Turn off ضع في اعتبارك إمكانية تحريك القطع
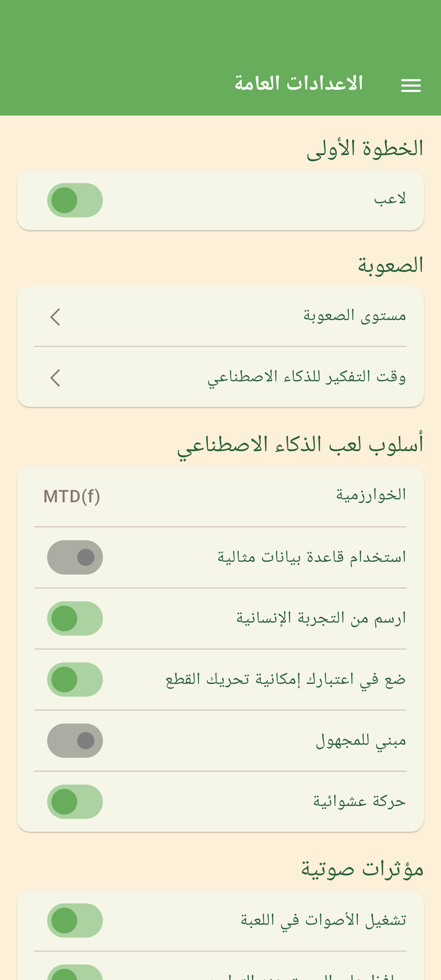This screenshot has height=980, width=441. (x=75, y=679)
